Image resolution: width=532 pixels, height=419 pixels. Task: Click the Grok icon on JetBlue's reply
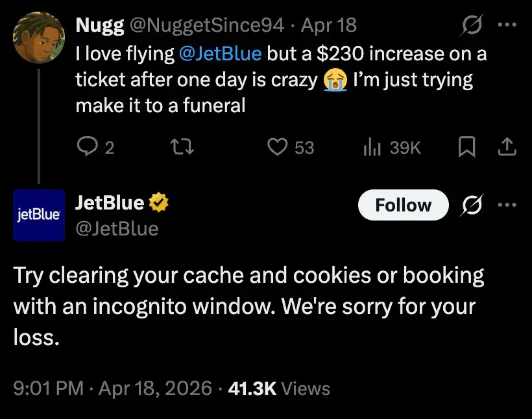[472, 204]
